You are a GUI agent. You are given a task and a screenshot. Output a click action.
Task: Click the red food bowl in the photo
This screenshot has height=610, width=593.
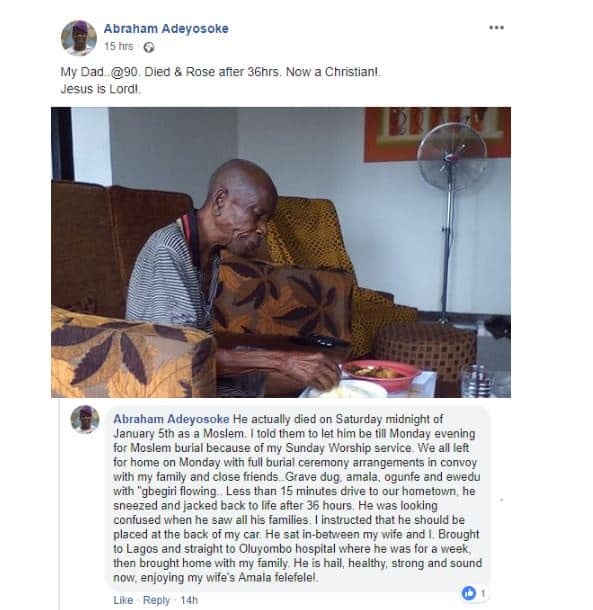[x=381, y=373]
